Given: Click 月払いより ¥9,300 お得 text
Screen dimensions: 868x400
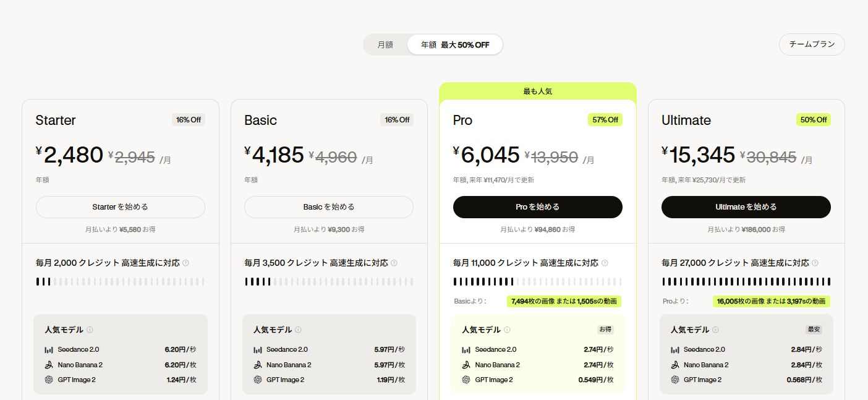Looking at the screenshot, I should 329,229.
